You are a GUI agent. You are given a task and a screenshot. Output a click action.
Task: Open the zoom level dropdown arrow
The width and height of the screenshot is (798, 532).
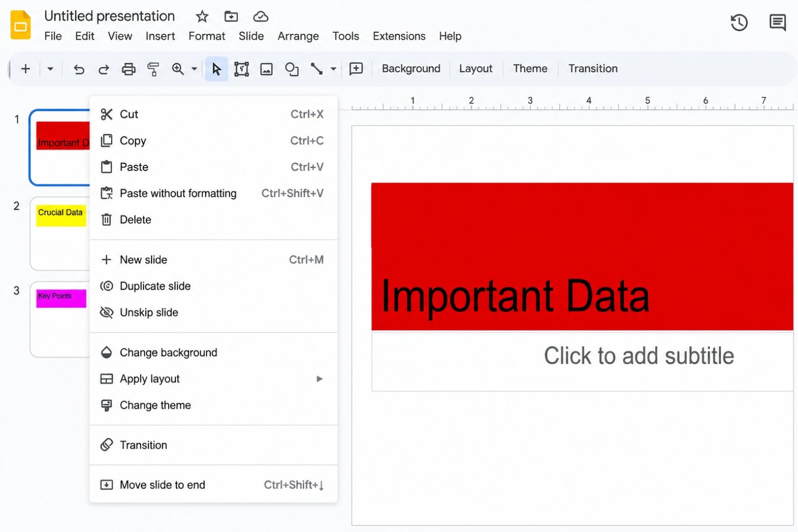pos(194,69)
